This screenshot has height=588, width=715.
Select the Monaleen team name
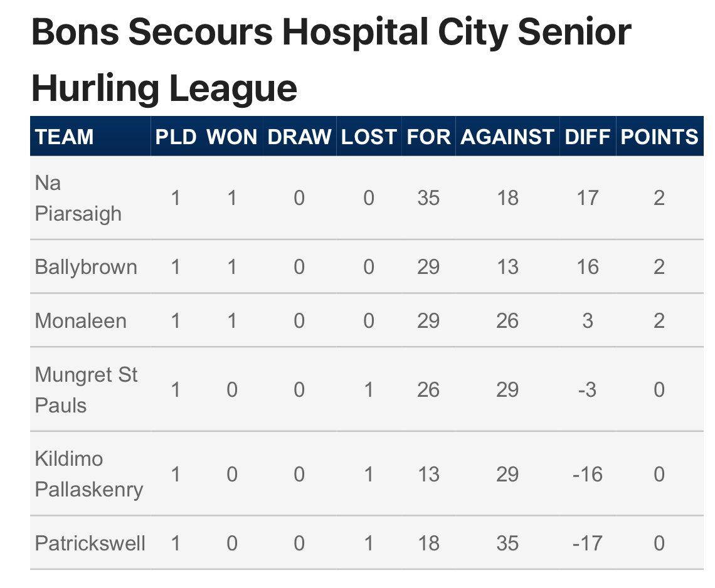[x=81, y=320]
